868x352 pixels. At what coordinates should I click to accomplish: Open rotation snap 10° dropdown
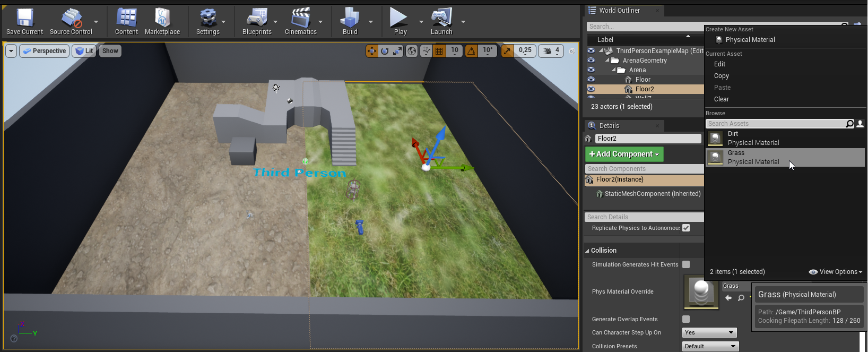pos(487,51)
